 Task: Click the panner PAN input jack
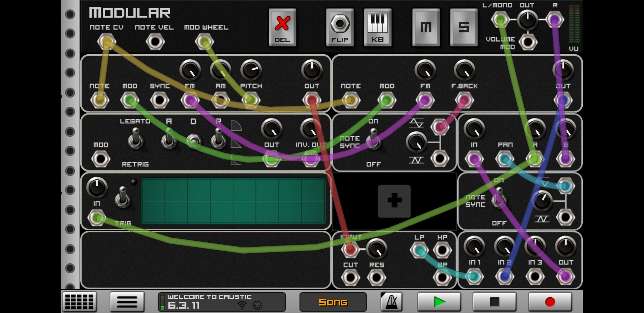(505, 159)
